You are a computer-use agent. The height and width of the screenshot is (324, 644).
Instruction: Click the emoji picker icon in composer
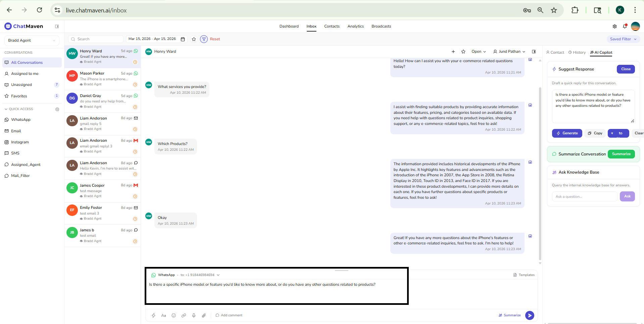point(174,315)
